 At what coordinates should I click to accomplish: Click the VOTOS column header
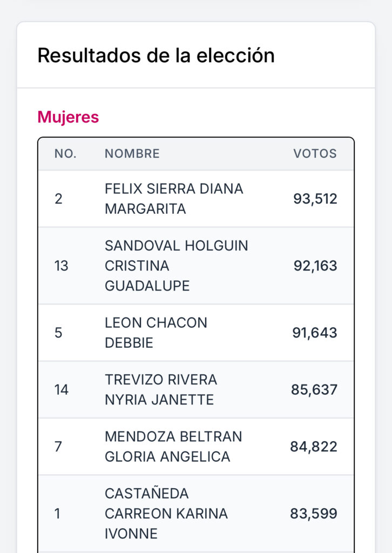(315, 153)
